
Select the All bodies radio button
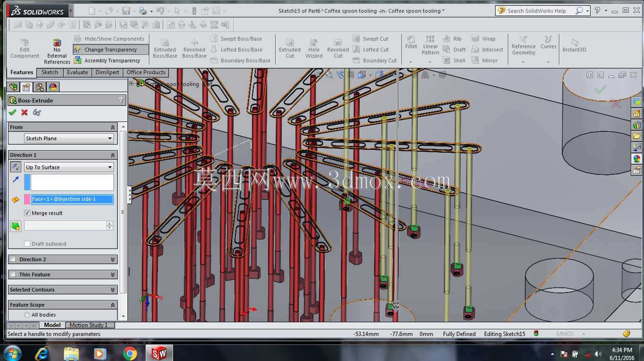(x=27, y=315)
